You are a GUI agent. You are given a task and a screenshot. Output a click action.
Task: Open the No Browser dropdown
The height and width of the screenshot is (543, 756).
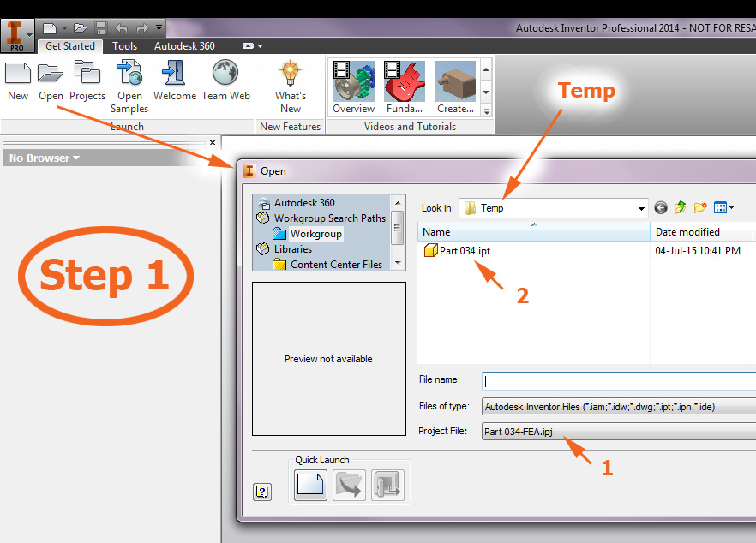(x=44, y=158)
